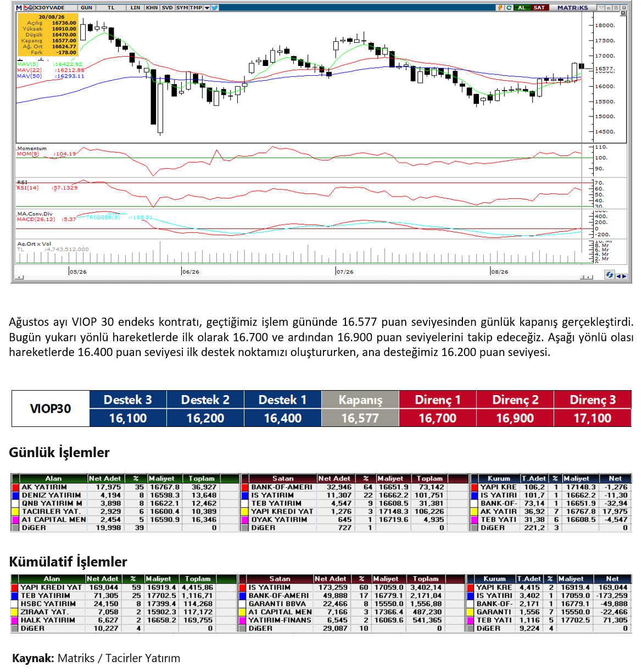Click the red SAT sell button

tap(540, 8)
